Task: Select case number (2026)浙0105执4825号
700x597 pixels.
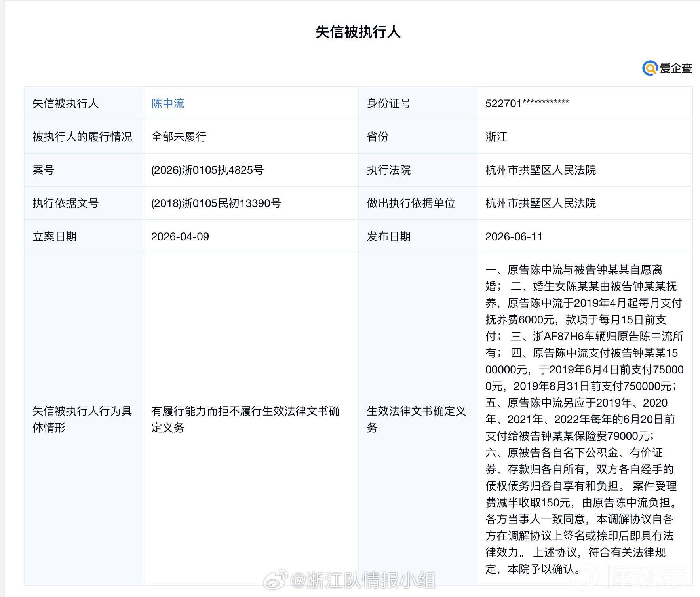Action: [207, 170]
